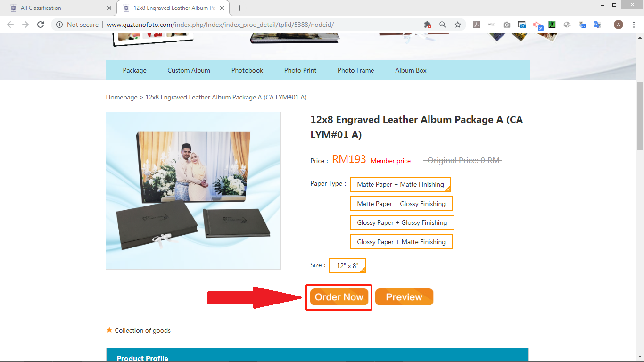Select Glossy Paper + Matte Finishing option

[x=401, y=242]
